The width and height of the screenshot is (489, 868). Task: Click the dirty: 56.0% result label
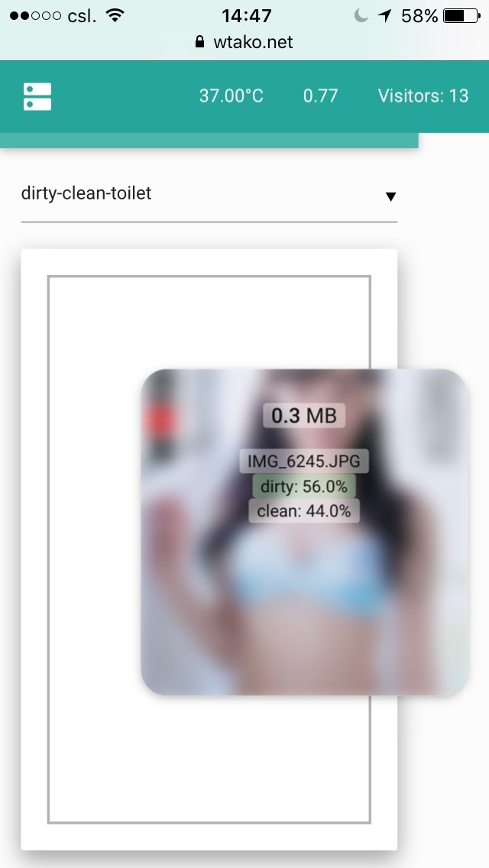[304, 486]
